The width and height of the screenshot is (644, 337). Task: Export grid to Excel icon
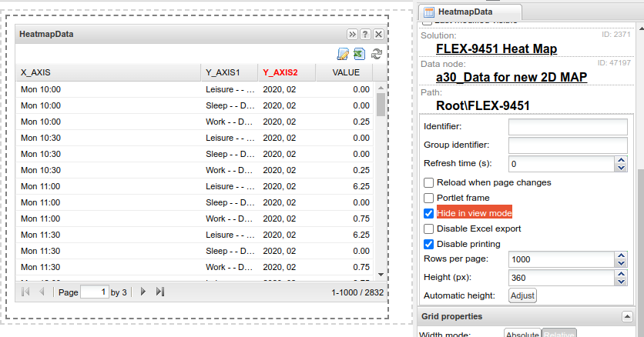(x=360, y=54)
